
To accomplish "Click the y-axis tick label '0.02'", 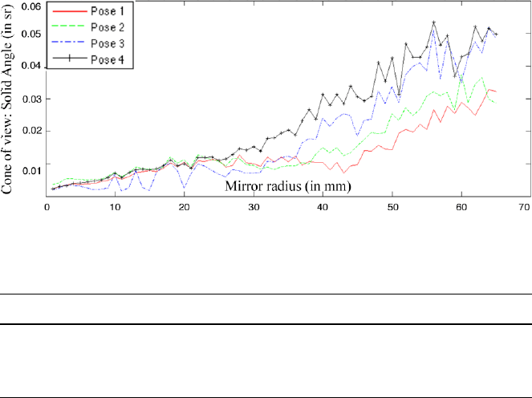I will (31, 131).
